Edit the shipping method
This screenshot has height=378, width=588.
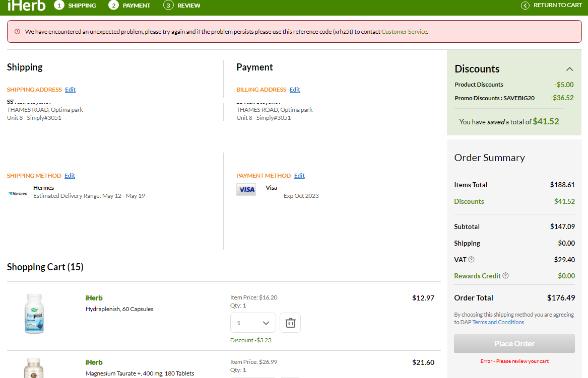coord(70,176)
